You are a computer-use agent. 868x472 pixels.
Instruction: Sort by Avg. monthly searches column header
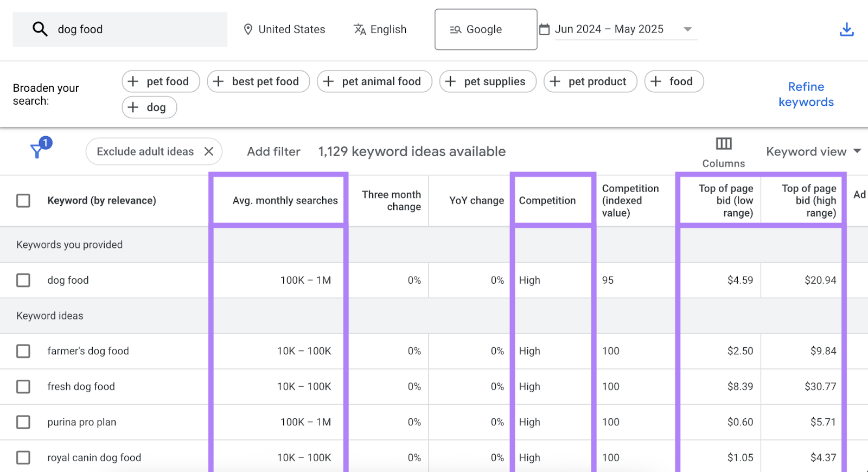(x=285, y=201)
